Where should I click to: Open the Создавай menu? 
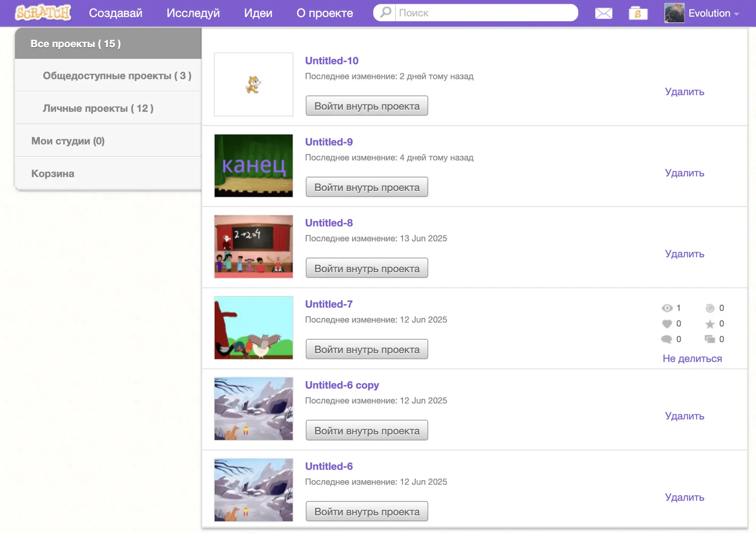point(116,13)
